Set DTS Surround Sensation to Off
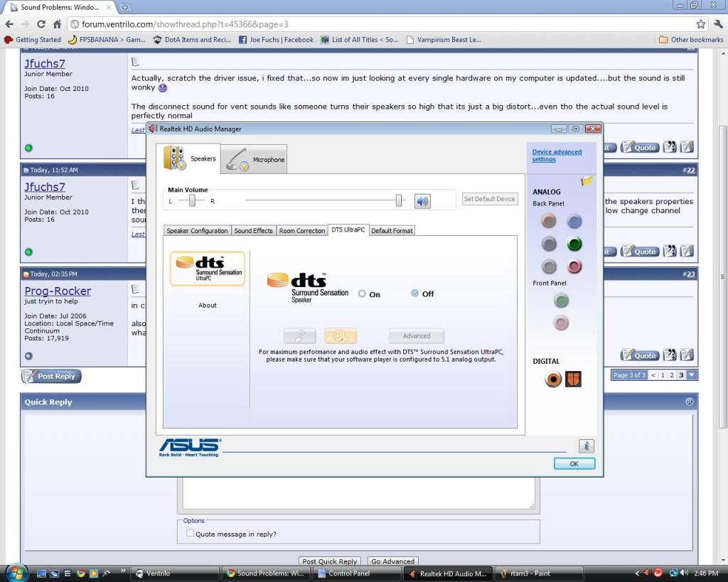This screenshot has height=582, width=728. tap(414, 293)
